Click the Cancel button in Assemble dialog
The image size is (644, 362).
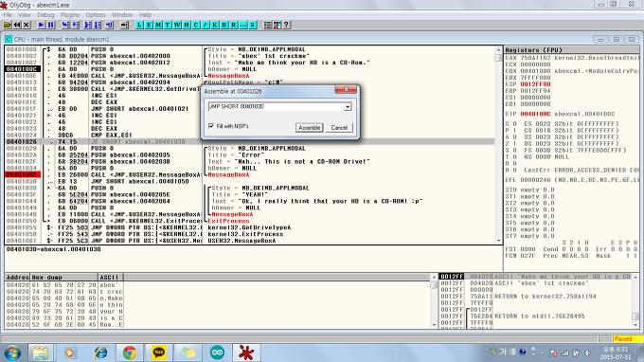[339, 128]
